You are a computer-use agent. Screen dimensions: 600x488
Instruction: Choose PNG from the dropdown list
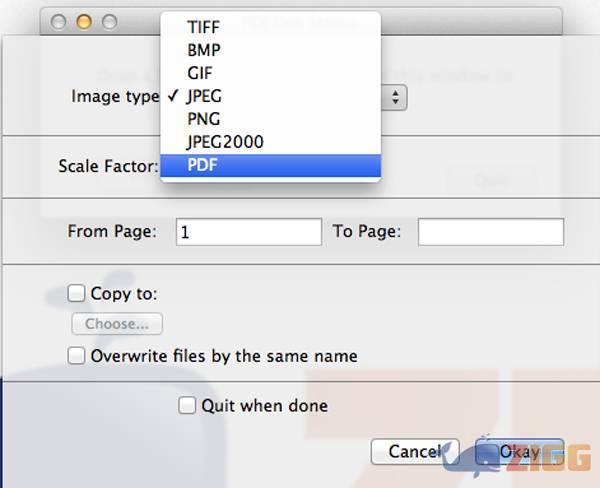coord(204,119)
